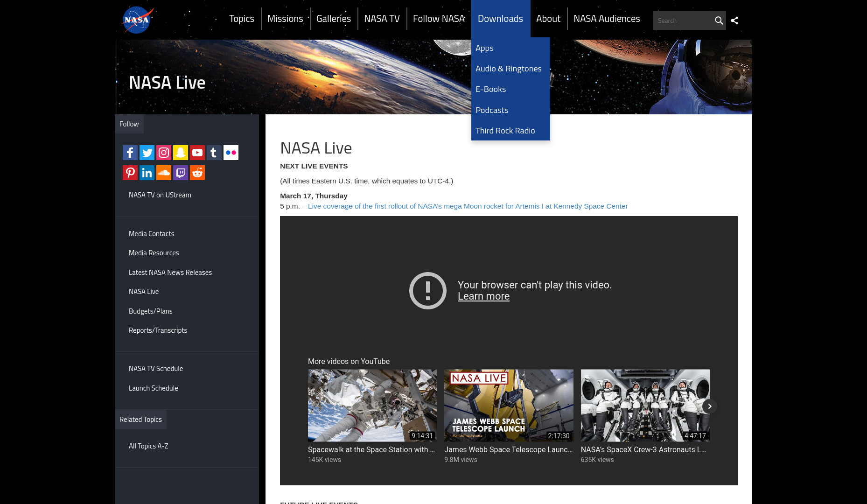This screenshot has height=504, width=867.
Task: Click next arrow in YouTube video carousel
Action: coord(709,406)
